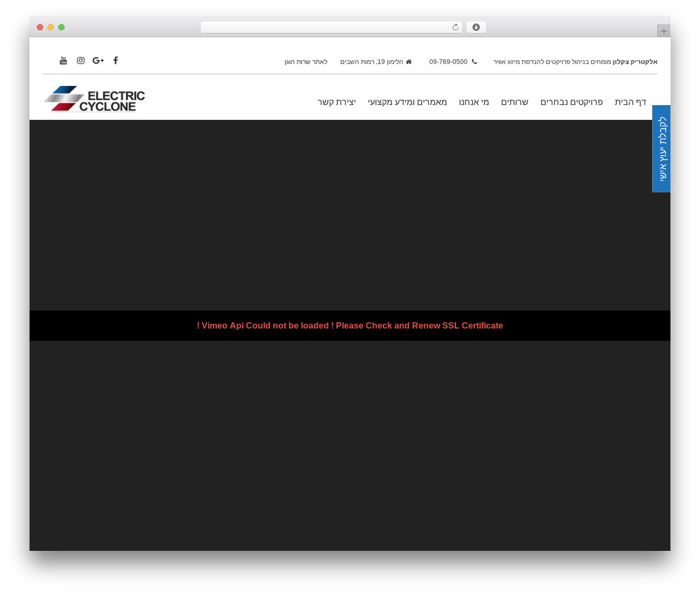700x593 pixels.
Task: Open שרותים menu item
Action: (515, 102)
